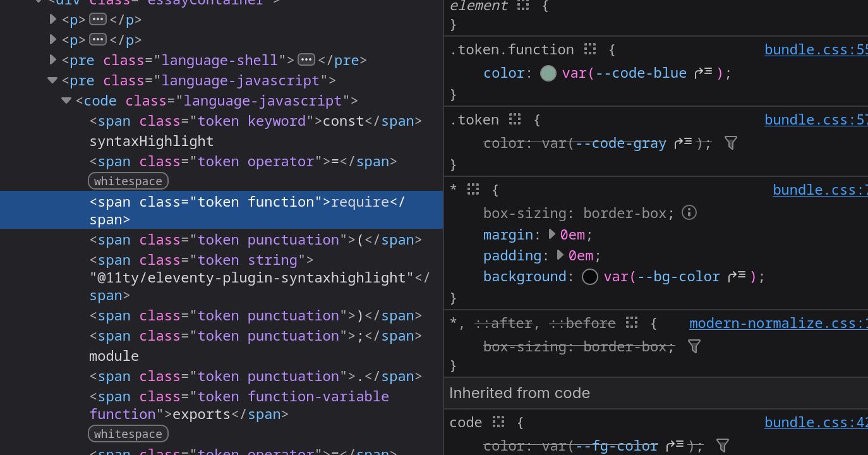Open bundle.css link for .token.function rule
Image resolution: width=868 pixels, height=455 pixels.
[816, 49]
